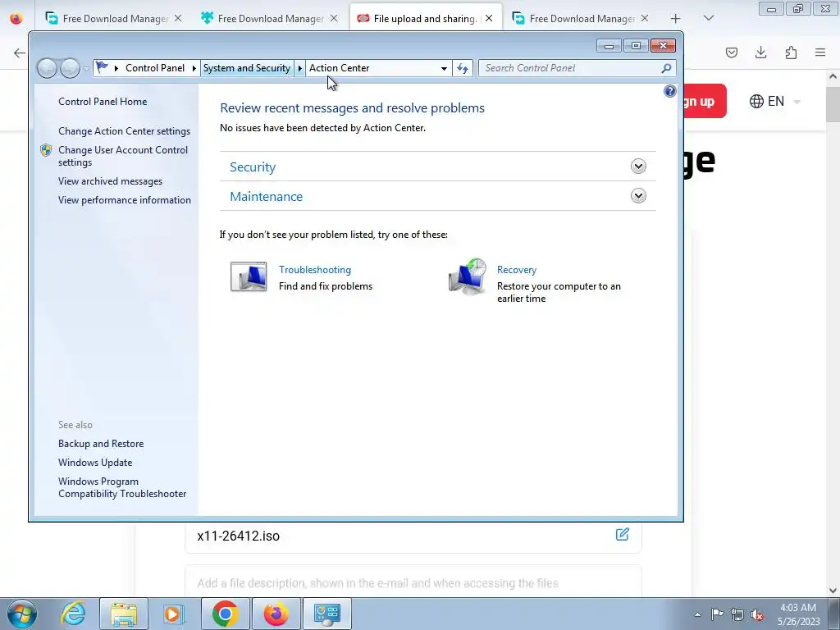The width and height of the screenshot is (840, 630).
Task: Open the Recovery computer icon
Action: [468, 276]
